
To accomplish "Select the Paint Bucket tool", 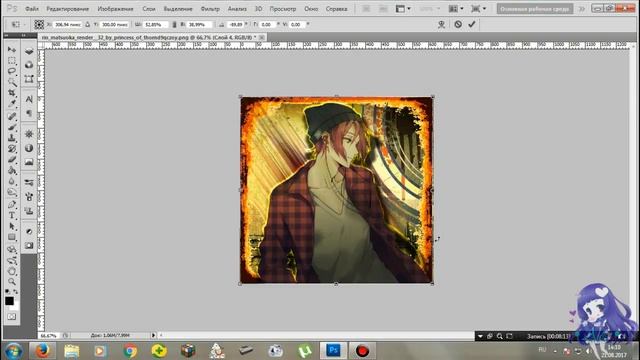I will (11, 171).
